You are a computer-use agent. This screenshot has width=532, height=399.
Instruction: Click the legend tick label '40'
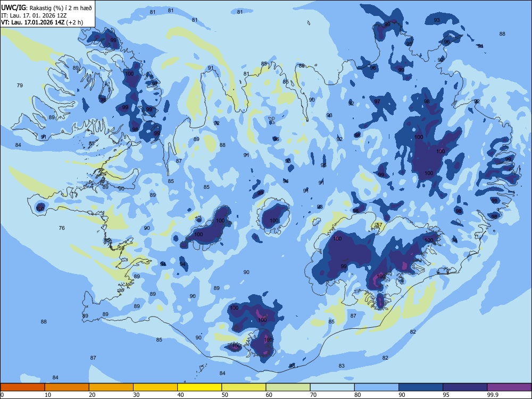[x=181, y=395]
